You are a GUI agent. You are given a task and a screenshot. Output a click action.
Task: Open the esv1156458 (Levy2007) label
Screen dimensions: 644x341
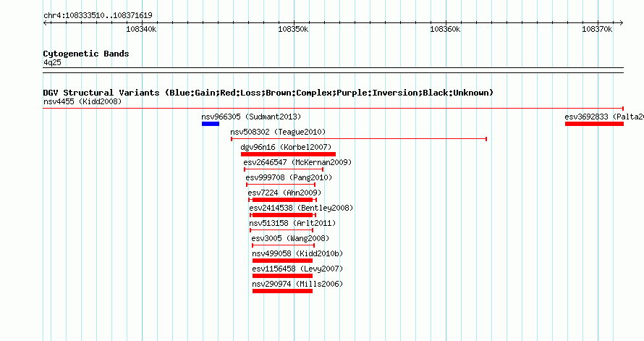297,269
